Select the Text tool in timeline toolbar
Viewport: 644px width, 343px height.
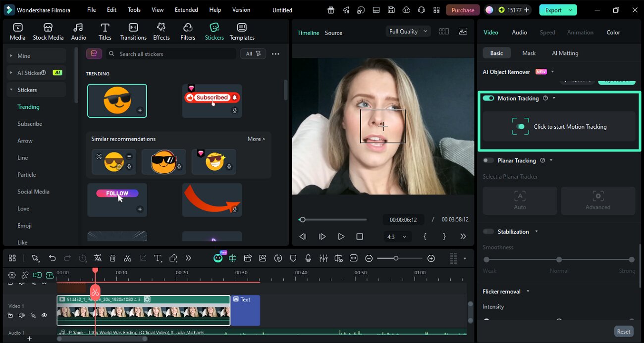point(158,258)
